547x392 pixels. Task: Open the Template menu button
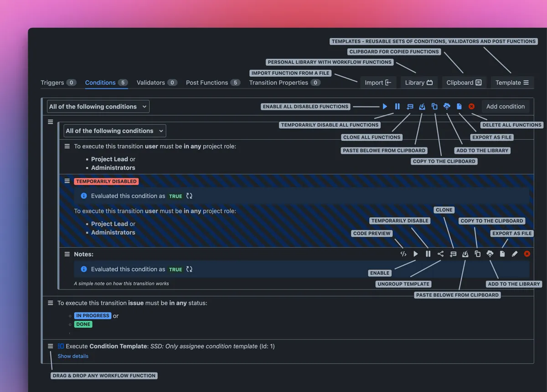tap(512, 83)
